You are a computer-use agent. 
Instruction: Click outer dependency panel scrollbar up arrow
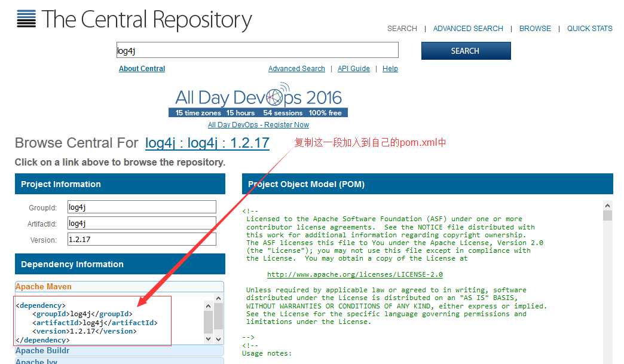[219, 298]
